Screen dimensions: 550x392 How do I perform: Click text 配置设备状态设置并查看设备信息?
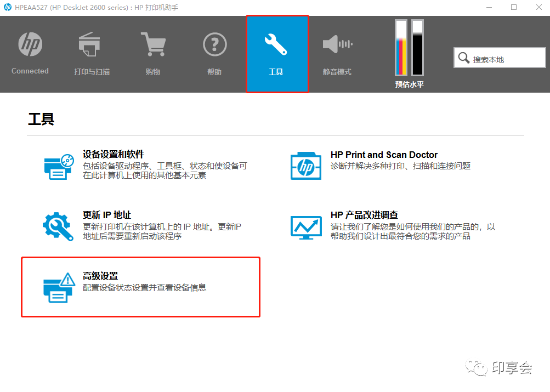pyautogui.click(x=145, y=287)
